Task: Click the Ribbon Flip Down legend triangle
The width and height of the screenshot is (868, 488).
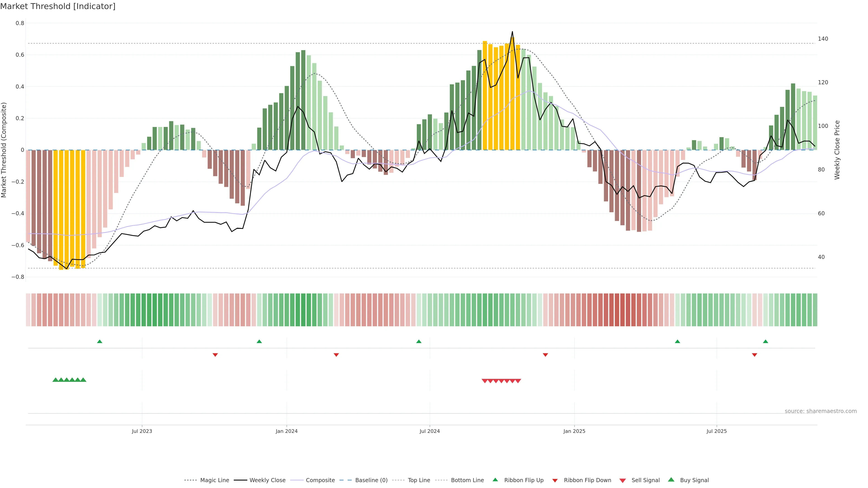Action: click(555, 480)
